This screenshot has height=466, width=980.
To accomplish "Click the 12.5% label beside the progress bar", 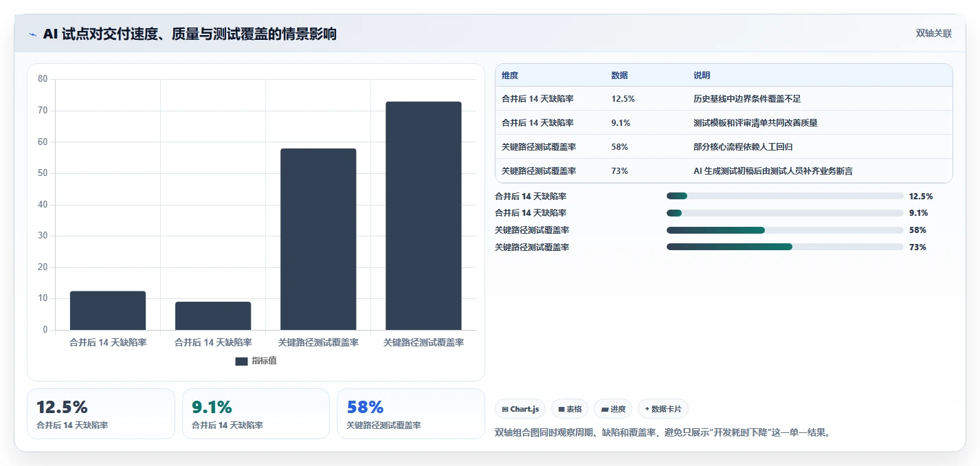I will point(921,197).
